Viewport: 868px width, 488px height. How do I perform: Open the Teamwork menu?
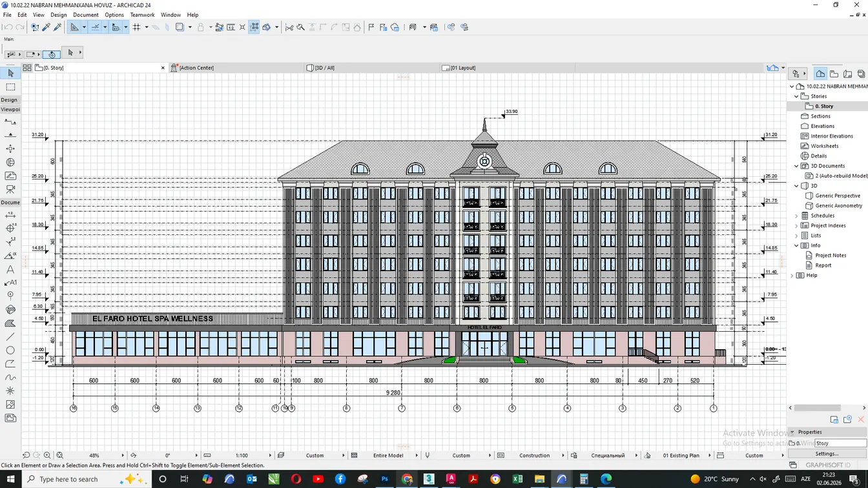(142, 14)
